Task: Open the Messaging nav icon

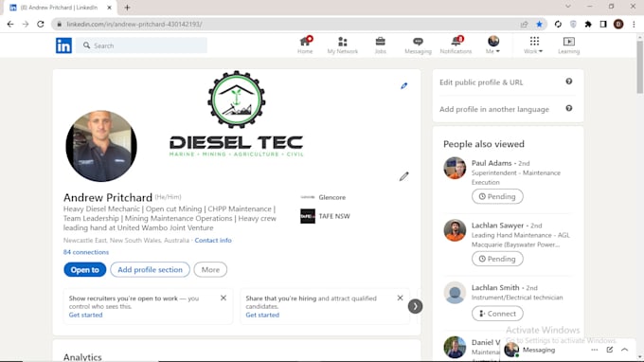Action: [x=418, y=45]
